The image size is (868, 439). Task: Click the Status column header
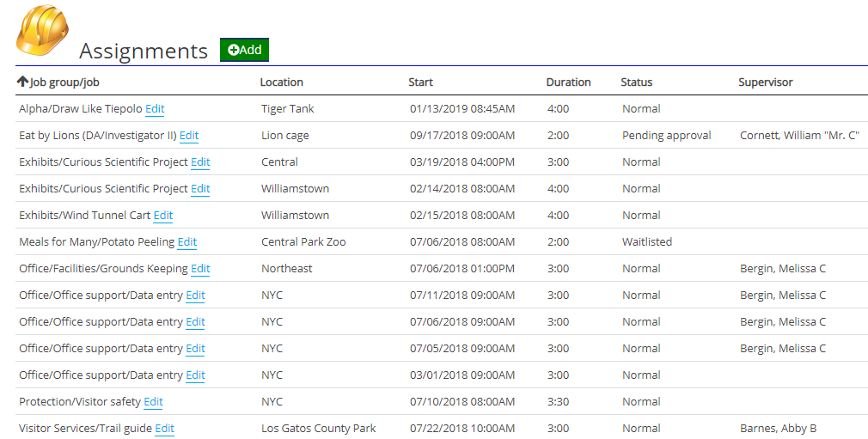(x=636, y=82)
